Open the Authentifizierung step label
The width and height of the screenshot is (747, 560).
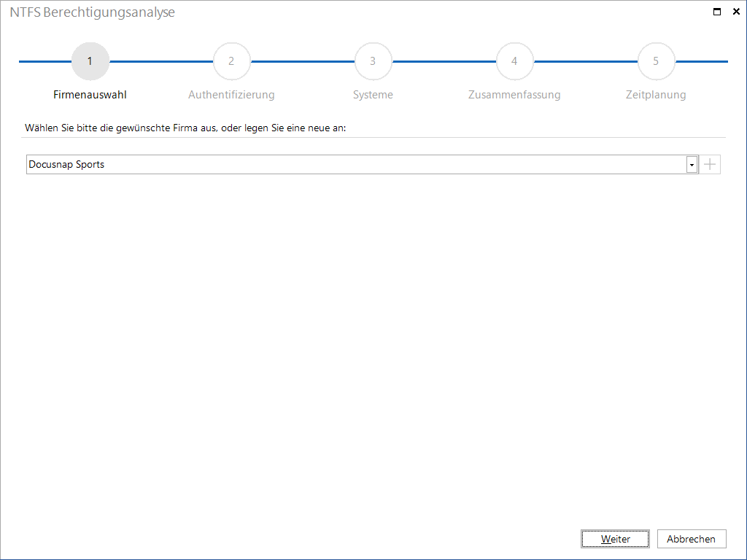coord(231,95)
